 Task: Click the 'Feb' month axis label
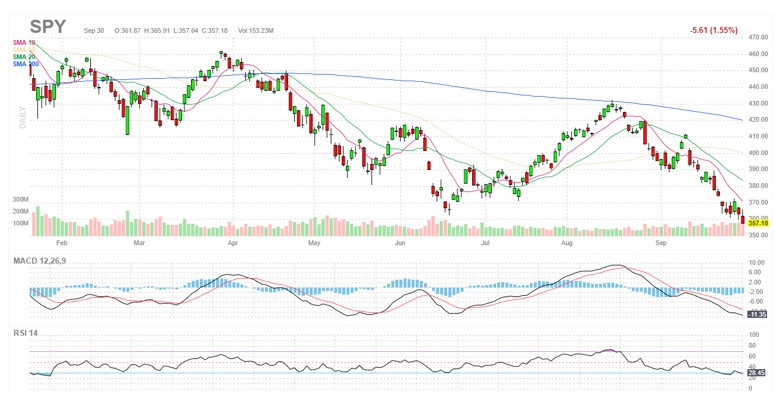62,243
